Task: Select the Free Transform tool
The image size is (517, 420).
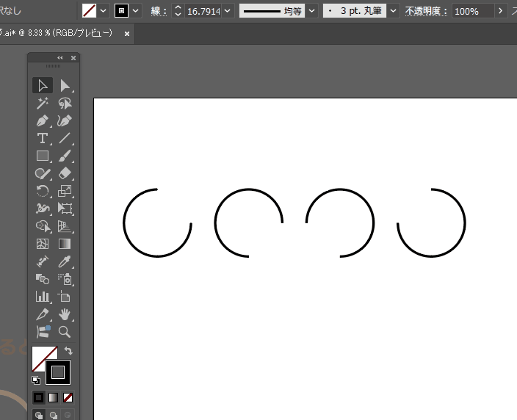Action: (65, 209)
